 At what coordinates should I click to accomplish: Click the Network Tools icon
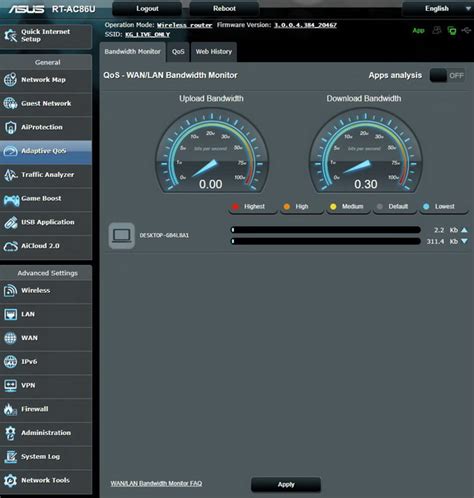pyautogui.click(x=10, y=481)
